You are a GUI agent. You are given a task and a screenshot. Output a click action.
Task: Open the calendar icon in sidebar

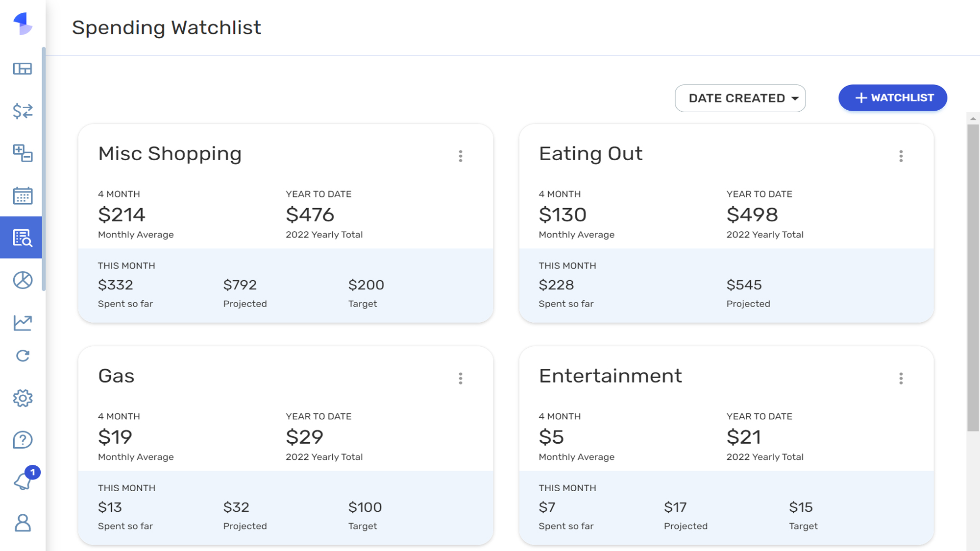pyautogui.click(x=23, y=195)
